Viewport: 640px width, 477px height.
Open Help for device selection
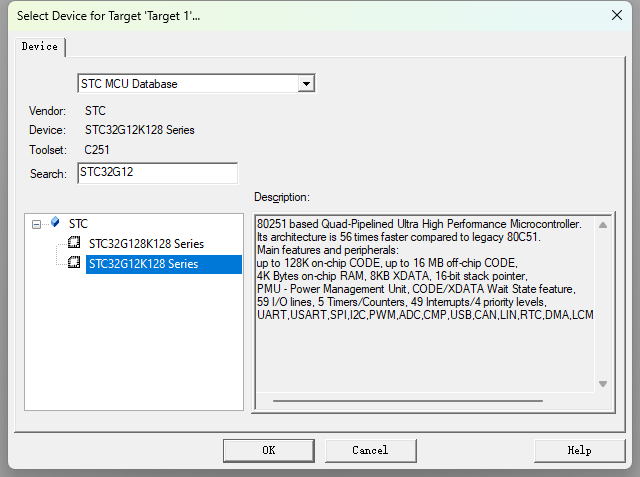[580, 450]
